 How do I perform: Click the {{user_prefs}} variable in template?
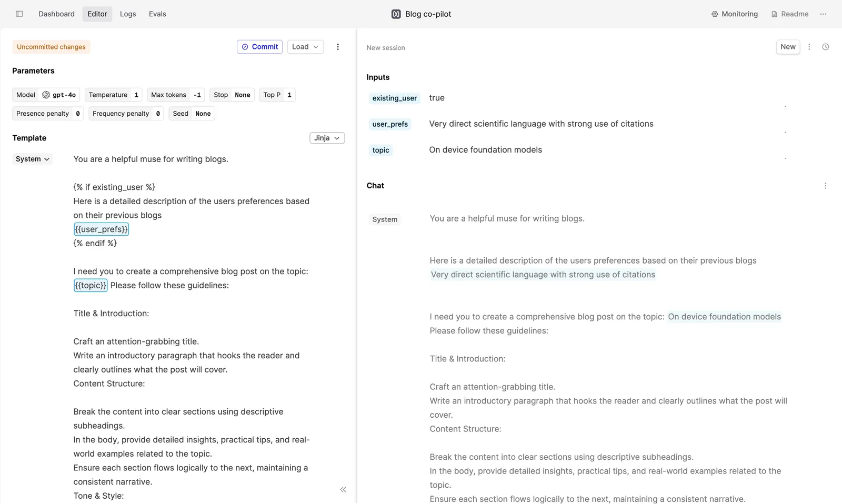click(x=101, y=229)
